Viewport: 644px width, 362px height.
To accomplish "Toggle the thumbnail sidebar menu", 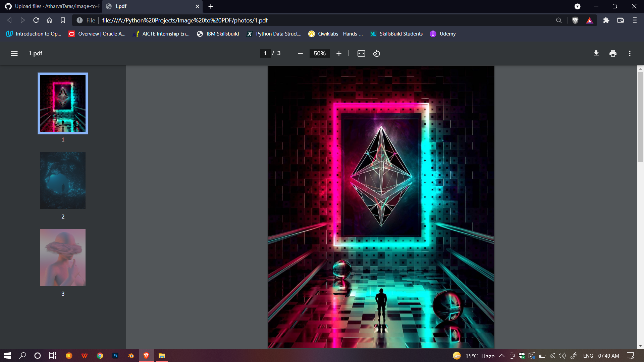I will [x=14, y=53].
